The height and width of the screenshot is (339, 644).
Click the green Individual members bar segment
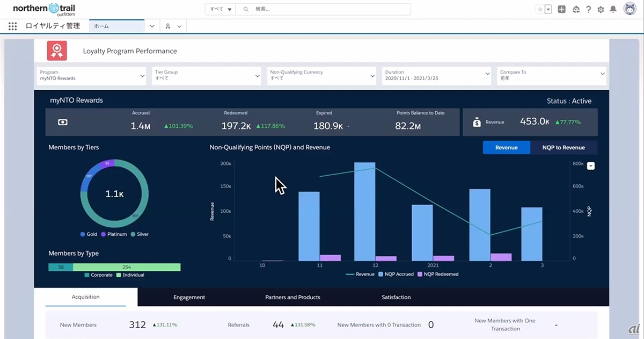pos(127,267)
